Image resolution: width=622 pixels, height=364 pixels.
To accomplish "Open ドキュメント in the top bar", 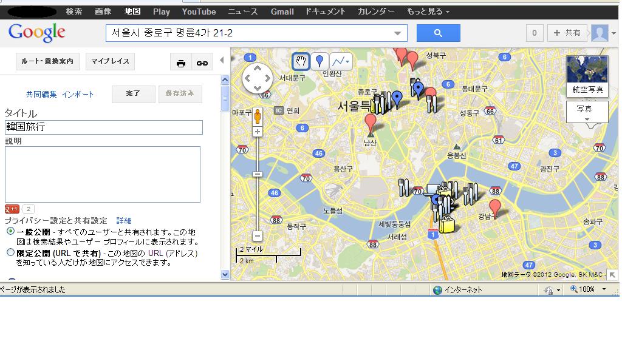I will [326, 12].
